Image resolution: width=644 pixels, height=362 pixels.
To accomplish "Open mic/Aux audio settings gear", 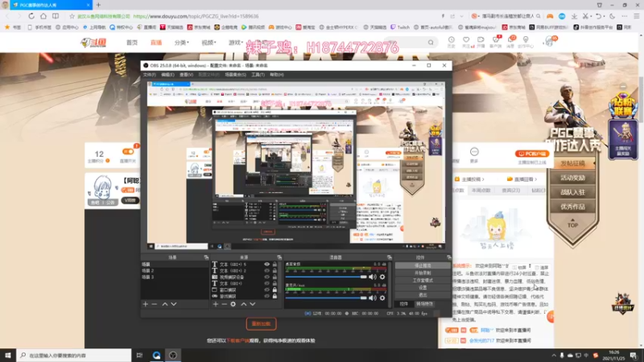I will point(382,298).
